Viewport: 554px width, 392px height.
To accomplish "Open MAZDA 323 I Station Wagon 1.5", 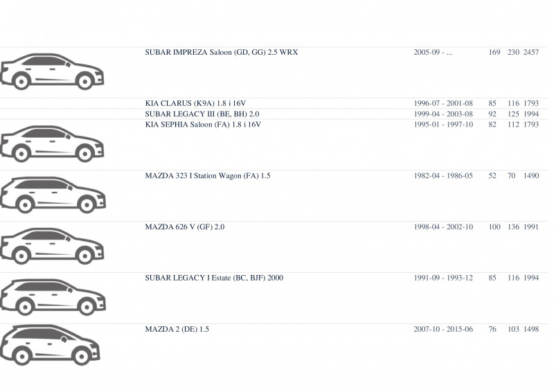I will 208,176.
